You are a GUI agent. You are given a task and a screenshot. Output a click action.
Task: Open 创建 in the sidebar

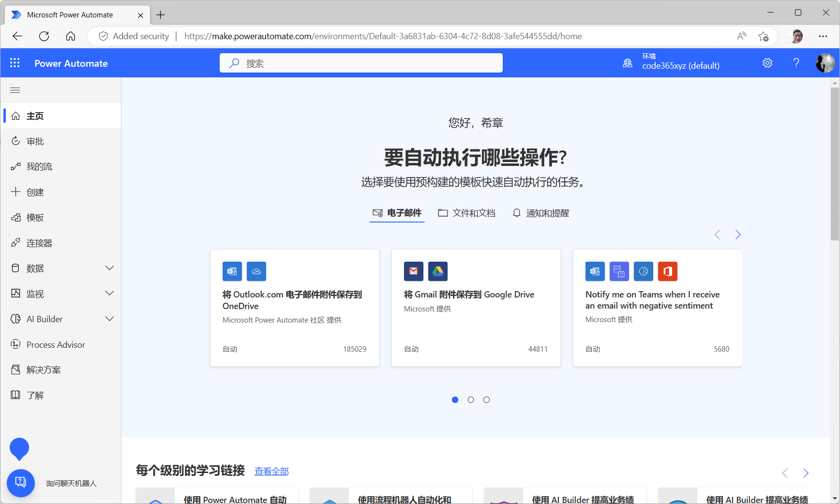(60, 192)
